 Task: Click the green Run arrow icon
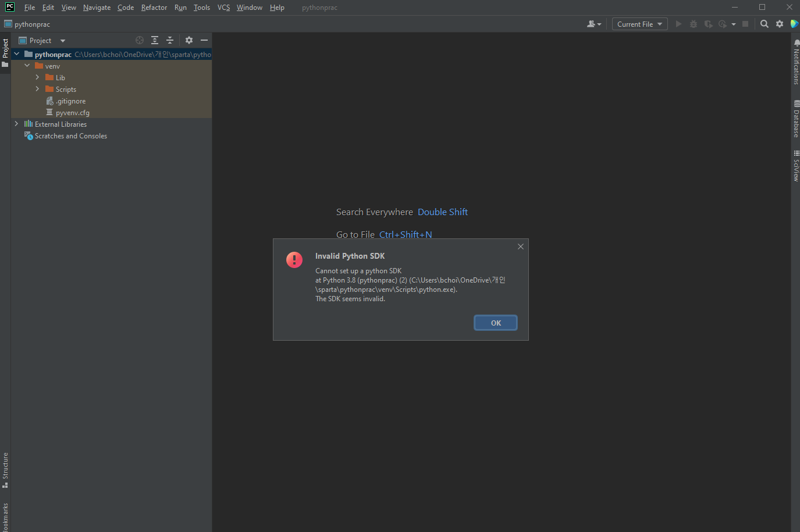[x=678, y=24]
